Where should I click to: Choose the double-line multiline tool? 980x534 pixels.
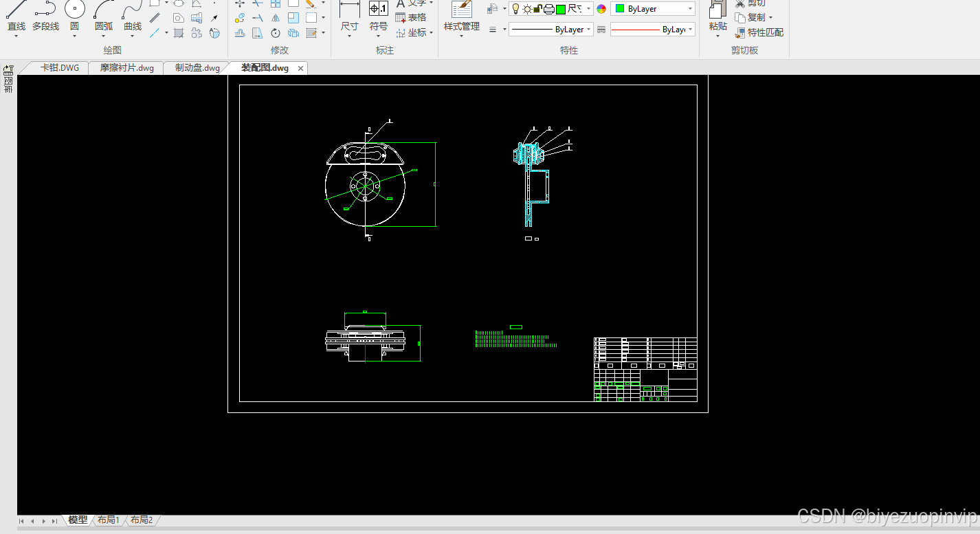[155, 18]
